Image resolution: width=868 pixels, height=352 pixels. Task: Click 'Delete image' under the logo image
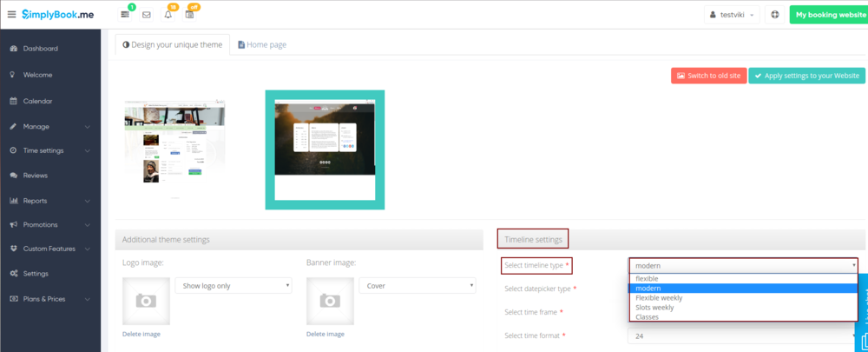click(141, 334)
